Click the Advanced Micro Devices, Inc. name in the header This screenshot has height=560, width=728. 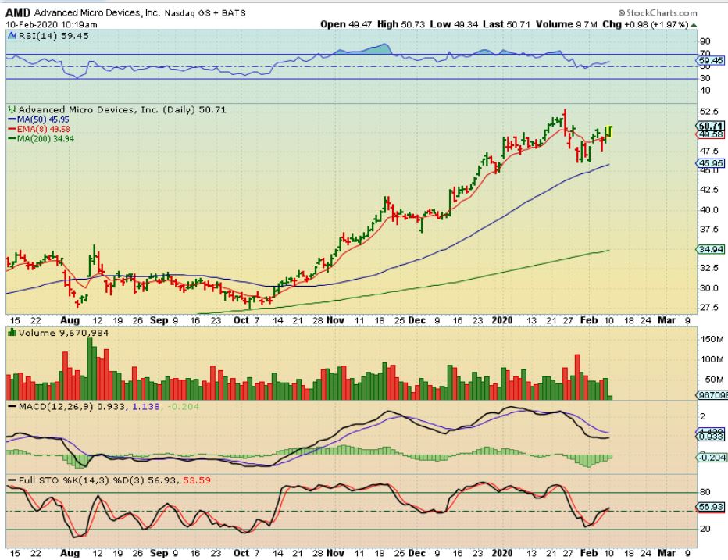(x=97, y=13)
